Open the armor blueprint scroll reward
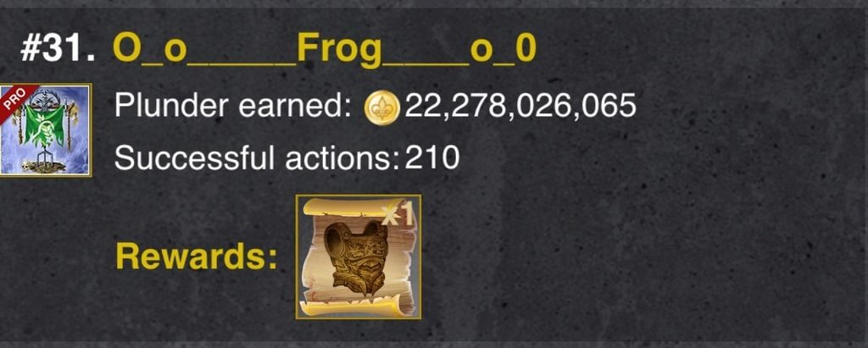Viewport: 868px width, 348px height. 359,257
